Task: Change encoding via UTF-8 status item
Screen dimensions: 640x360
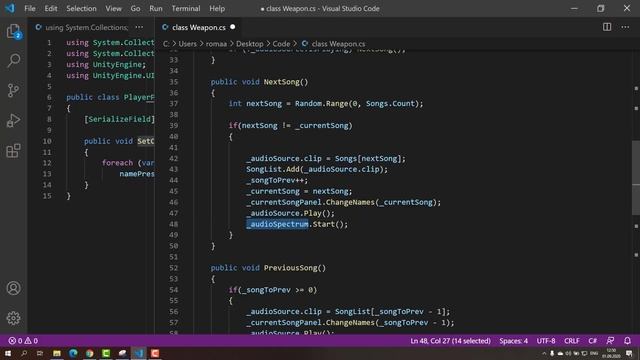Action: point(546,340)
